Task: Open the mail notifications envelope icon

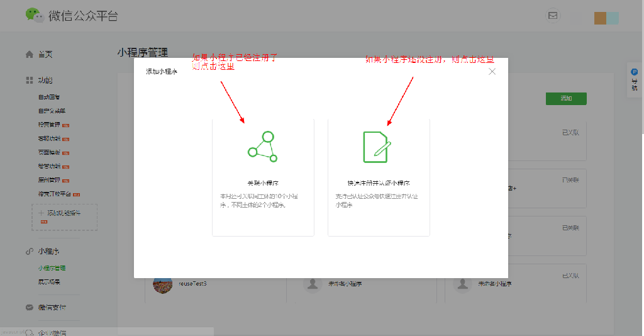Action: (553, 16)
